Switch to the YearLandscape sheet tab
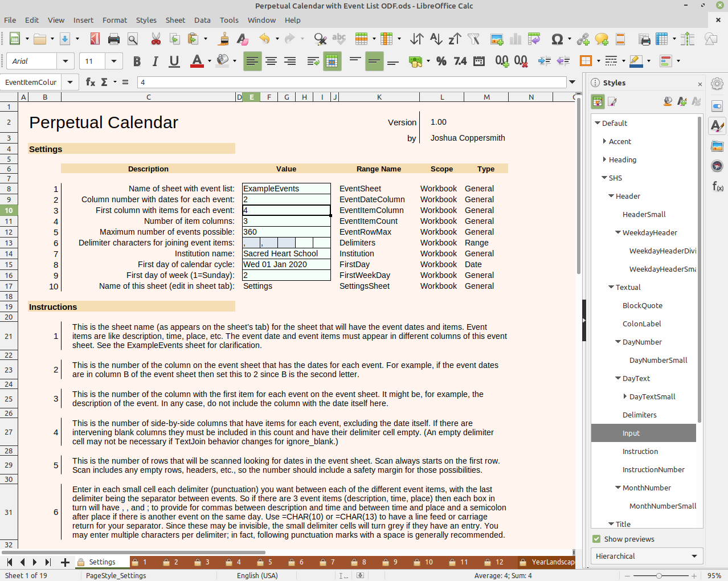 point(547,562)
